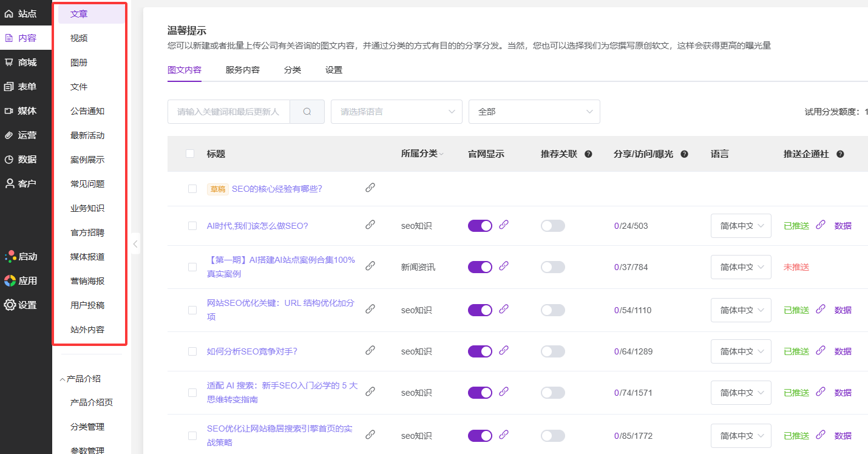Open 设置 gear icon in left sidebar
The height and width of the screenshot is (454, 868).
coord(10,305)
